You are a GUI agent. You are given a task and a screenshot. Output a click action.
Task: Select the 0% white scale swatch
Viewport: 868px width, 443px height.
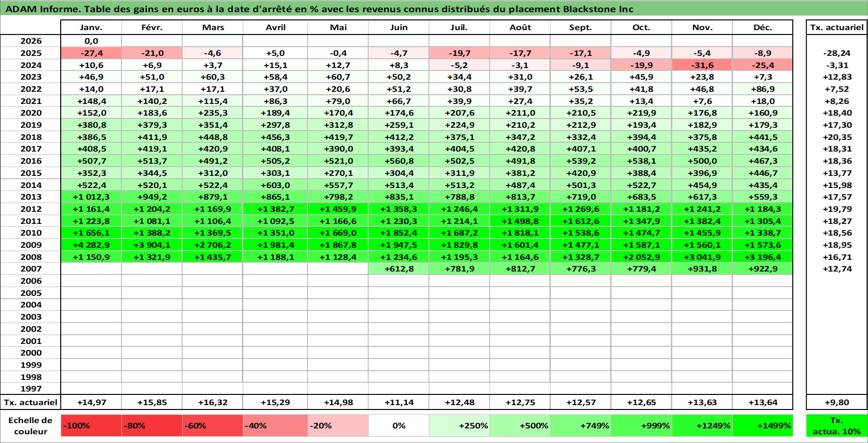[x=399, y=426]
